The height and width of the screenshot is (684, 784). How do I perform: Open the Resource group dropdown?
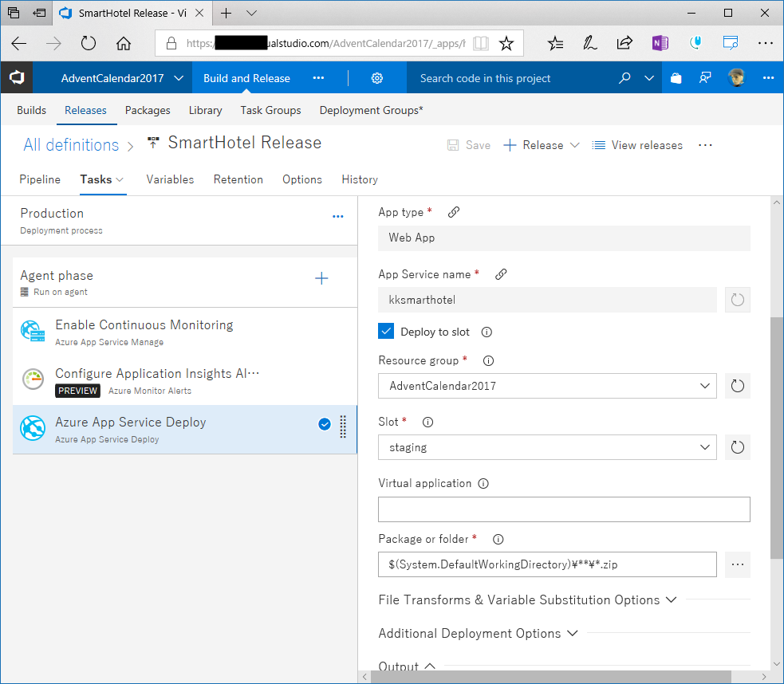pos(547,386)
